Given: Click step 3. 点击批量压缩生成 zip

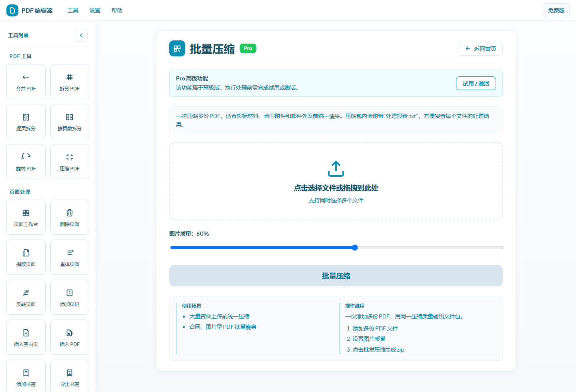Looking at the screenshot, I should [376, 350].
